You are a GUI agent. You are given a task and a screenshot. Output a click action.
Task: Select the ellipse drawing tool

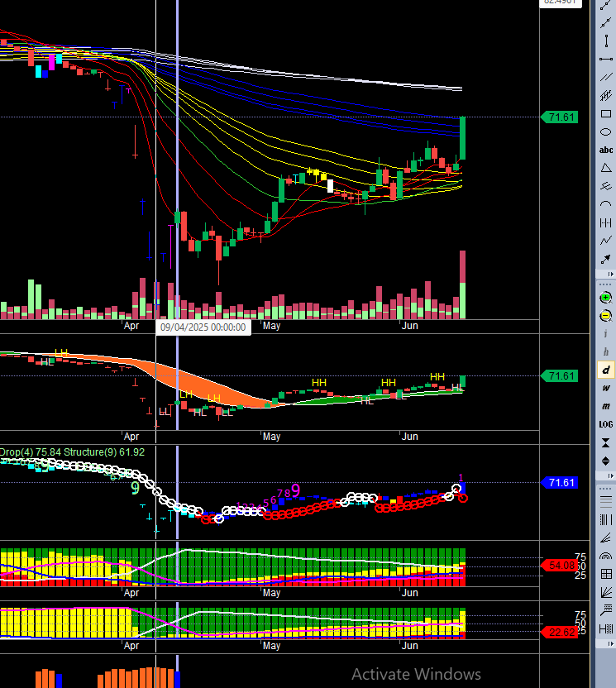point(606,132)
